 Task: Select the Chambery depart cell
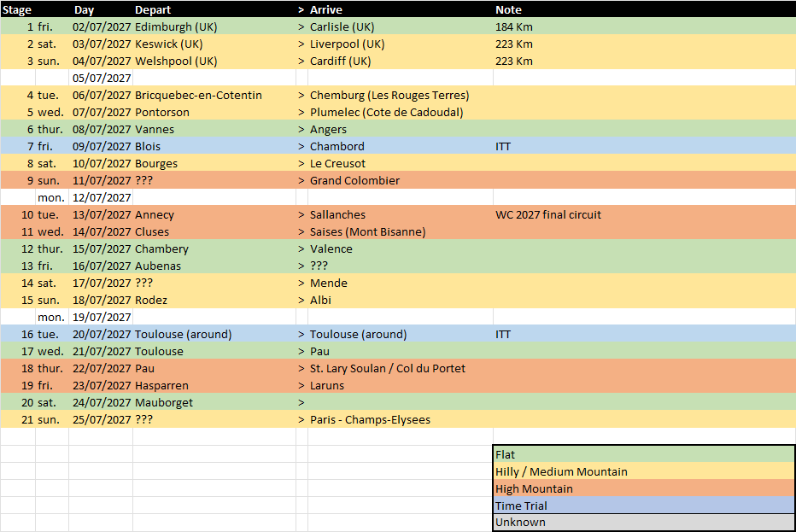coord(214,248)
